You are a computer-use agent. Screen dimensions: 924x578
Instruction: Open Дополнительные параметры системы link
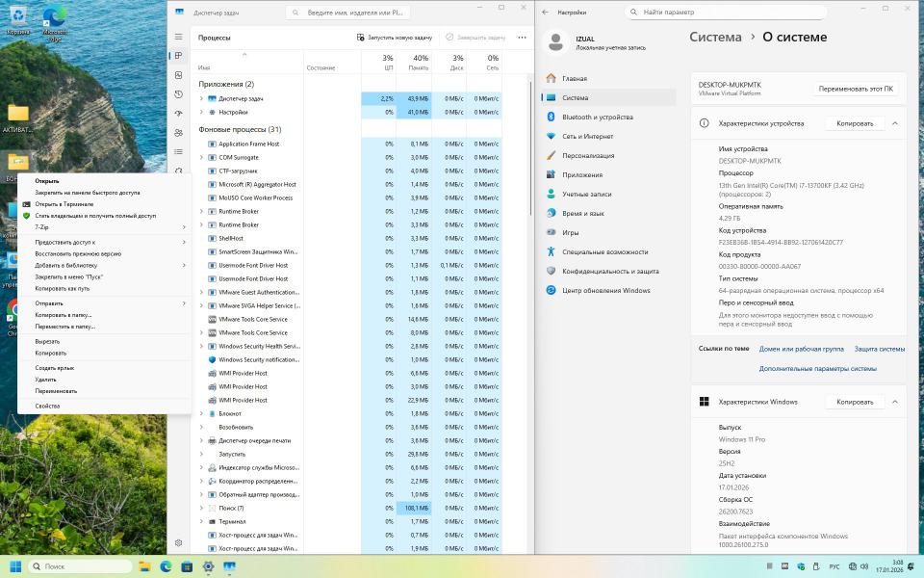click(817, 368)
